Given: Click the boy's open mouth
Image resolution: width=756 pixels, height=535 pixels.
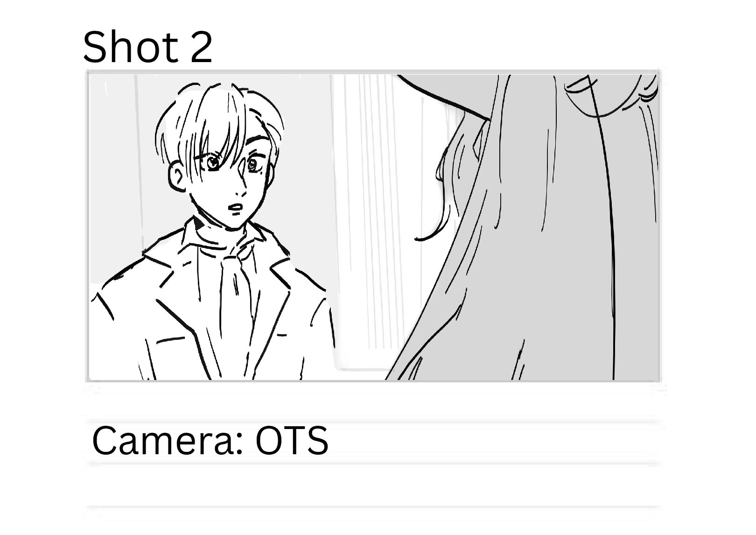Looking at the screenshot, I should [x=236, y=207].
